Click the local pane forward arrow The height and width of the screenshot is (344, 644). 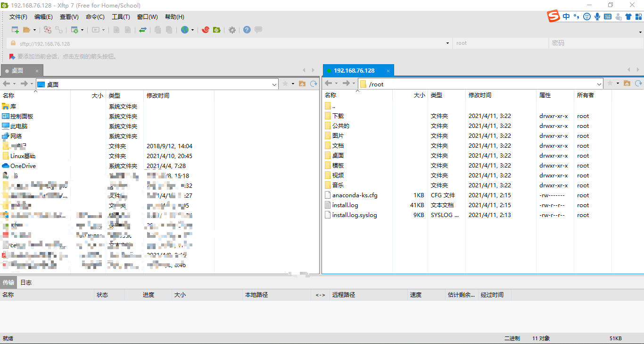pos(24,84)
